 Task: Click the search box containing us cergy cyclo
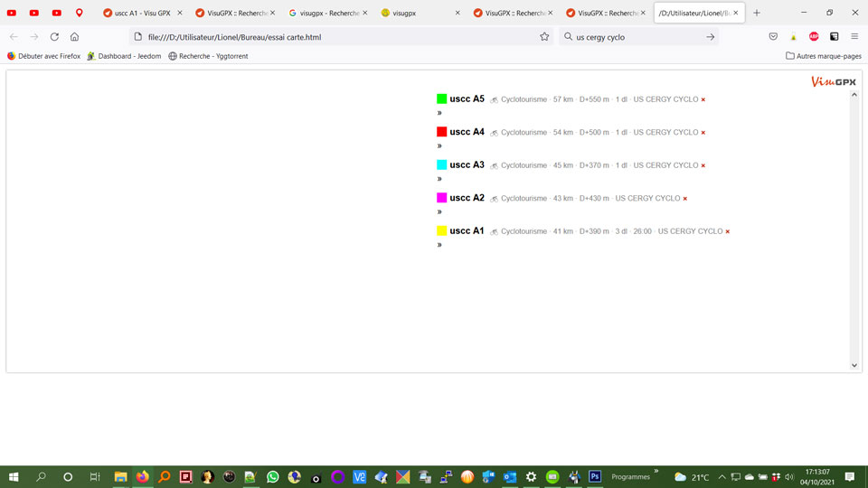click(633, 37)
